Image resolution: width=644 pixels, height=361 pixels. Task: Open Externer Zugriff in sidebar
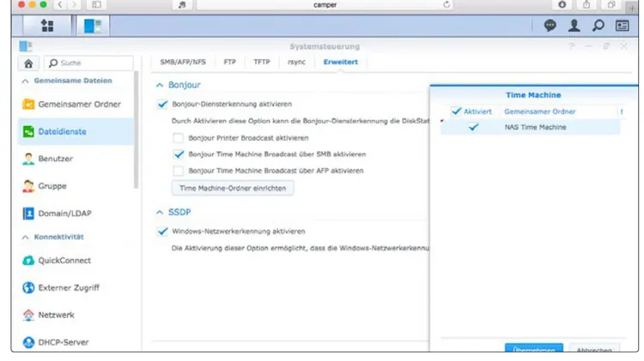tap(76, 287)
